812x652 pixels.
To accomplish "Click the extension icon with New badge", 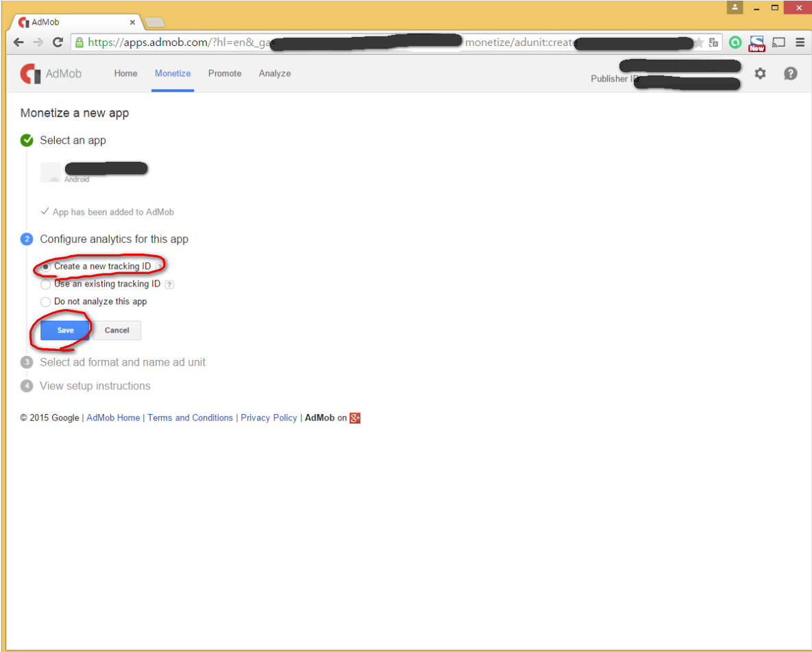I will (x=756, y=44).
